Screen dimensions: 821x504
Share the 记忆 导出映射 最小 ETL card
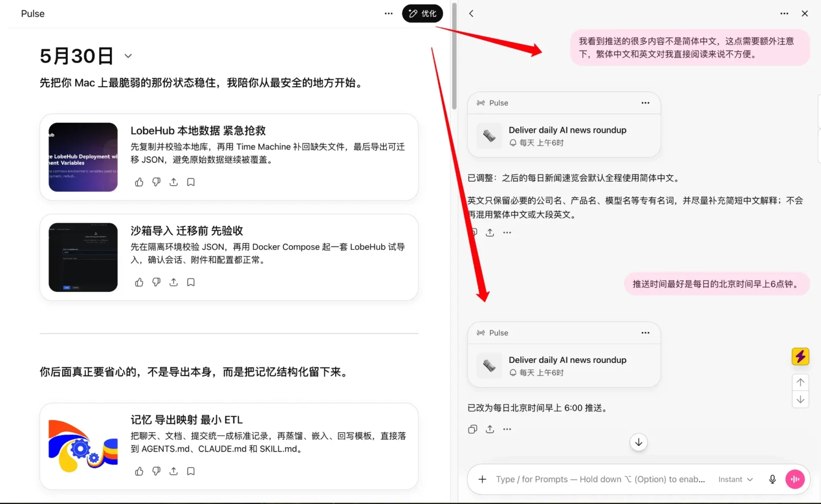173,471
